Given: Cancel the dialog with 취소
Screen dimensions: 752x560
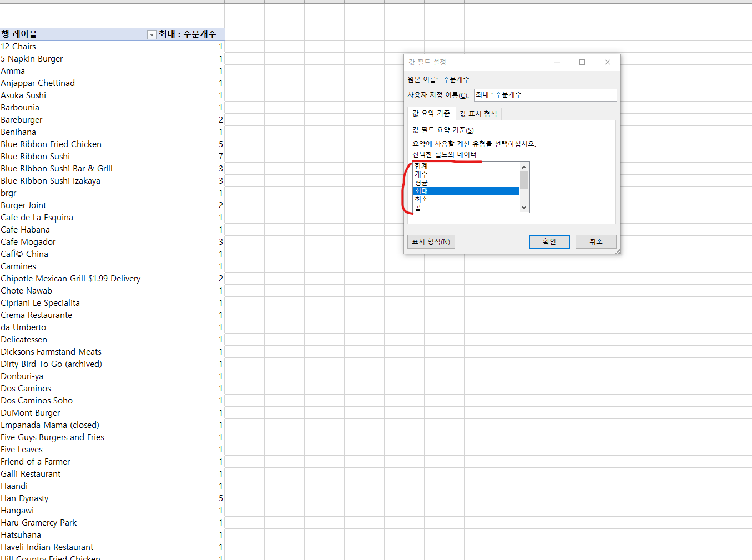Looking at the screenshot, I should (595, 241).
